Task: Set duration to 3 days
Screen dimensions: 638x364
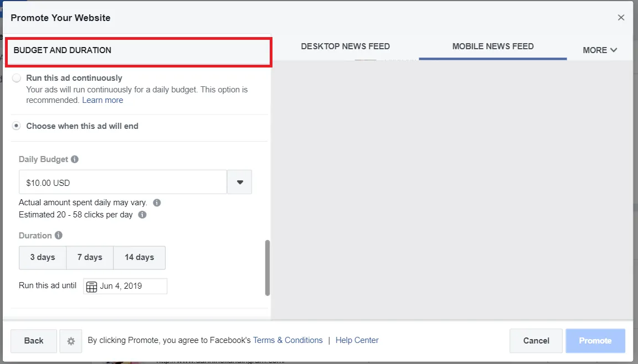Action: pos(43,257)
